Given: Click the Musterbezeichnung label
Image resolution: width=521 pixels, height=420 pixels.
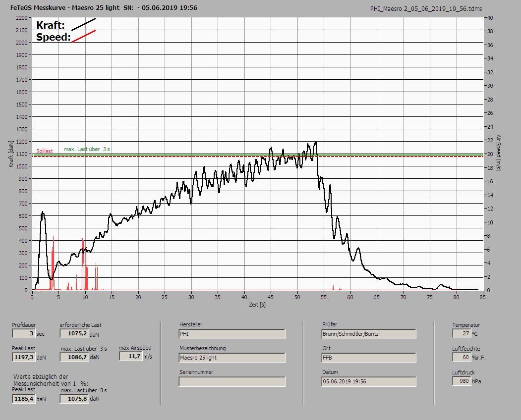Looking at the screenshot, I should [203, 348].
